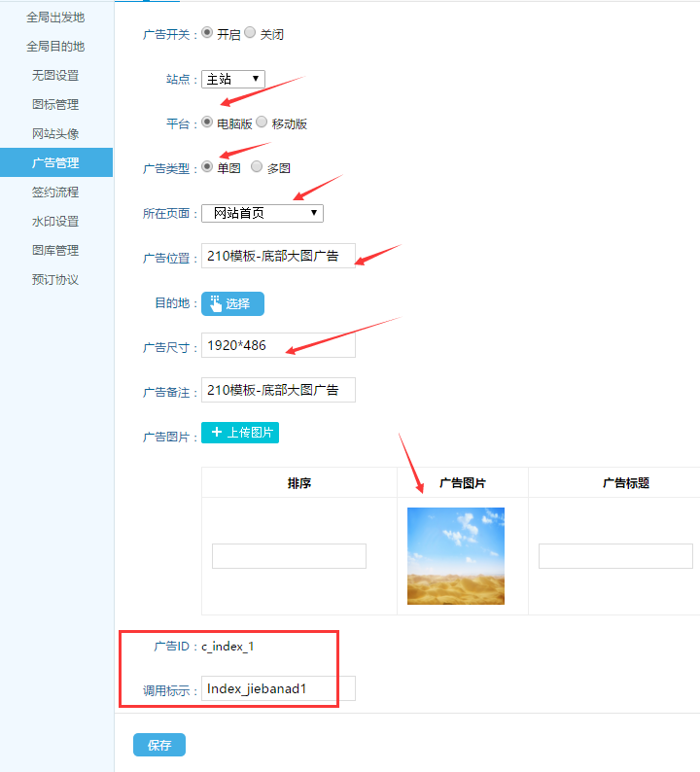Go to 图标管理 in the sidebar
Screen dimensions: 700x772
(x=55, y=105)
